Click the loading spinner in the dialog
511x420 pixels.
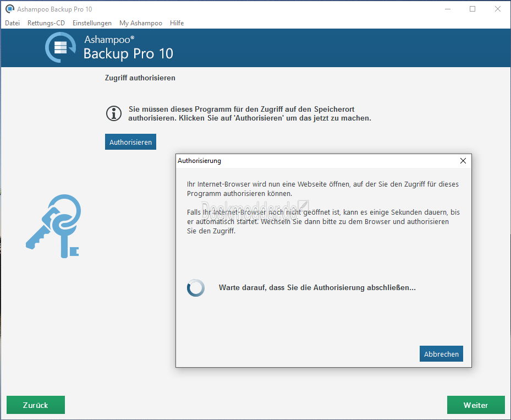point(195,287)
